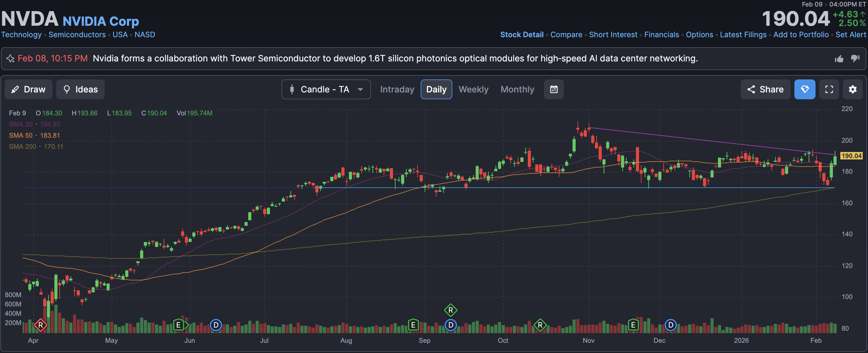The image size is (868, 353).
Task: Expand the Candle - TA chart type dropdown
Action: (326, 89)
